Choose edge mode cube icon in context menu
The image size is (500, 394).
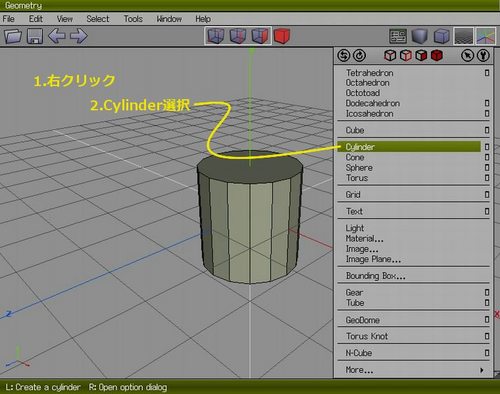(x=406, y=56)
